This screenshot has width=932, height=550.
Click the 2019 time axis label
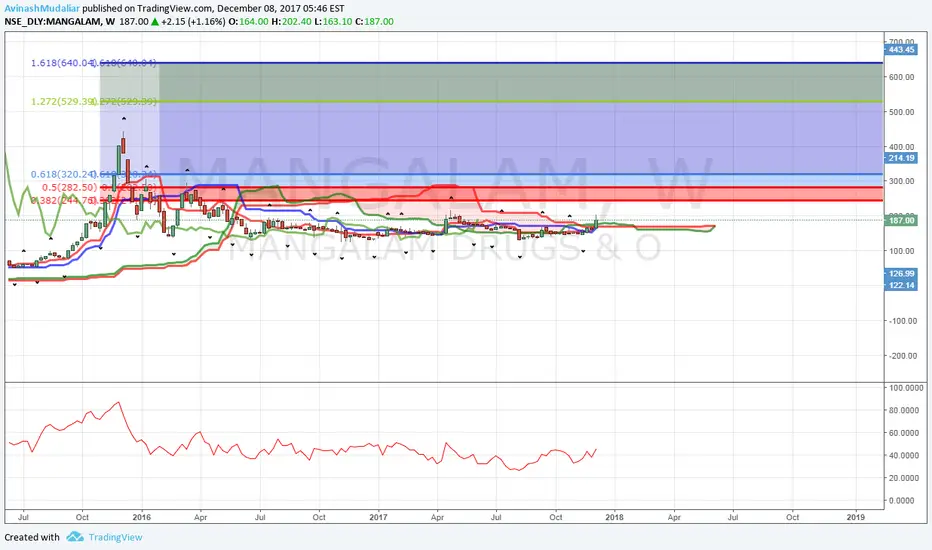[x=856, y=517]
